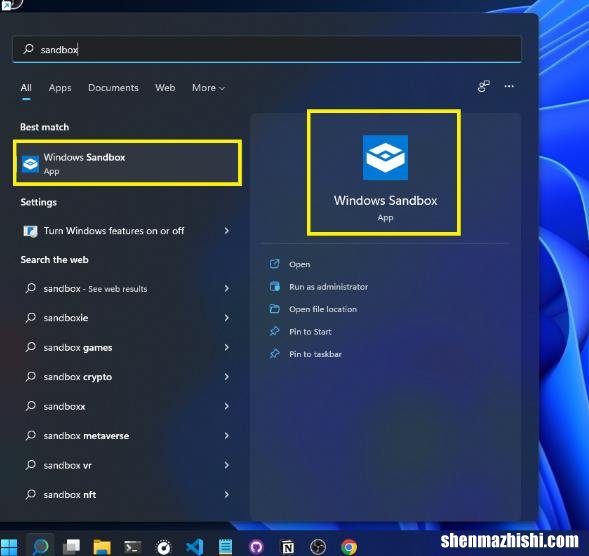Expand arrow next to sandbox nft
Image resolution: width=589 pixels, height=556 pixels.
(x=227, y=494)
